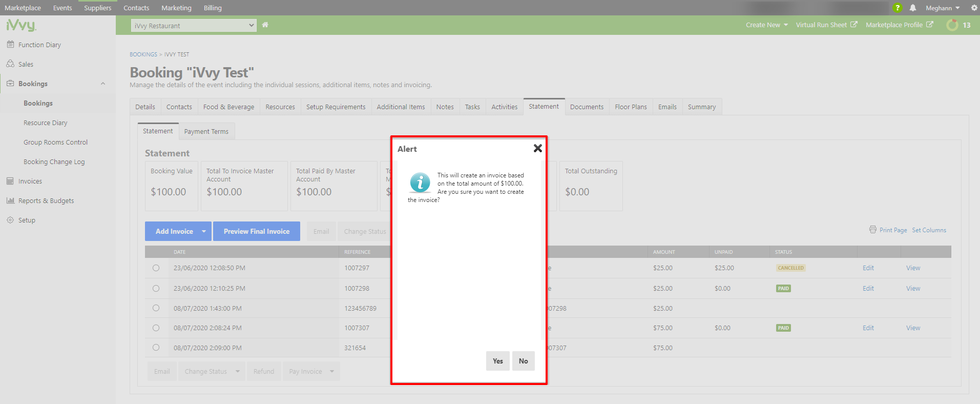Open Resource Diary in sidebar

pos(45,123)
